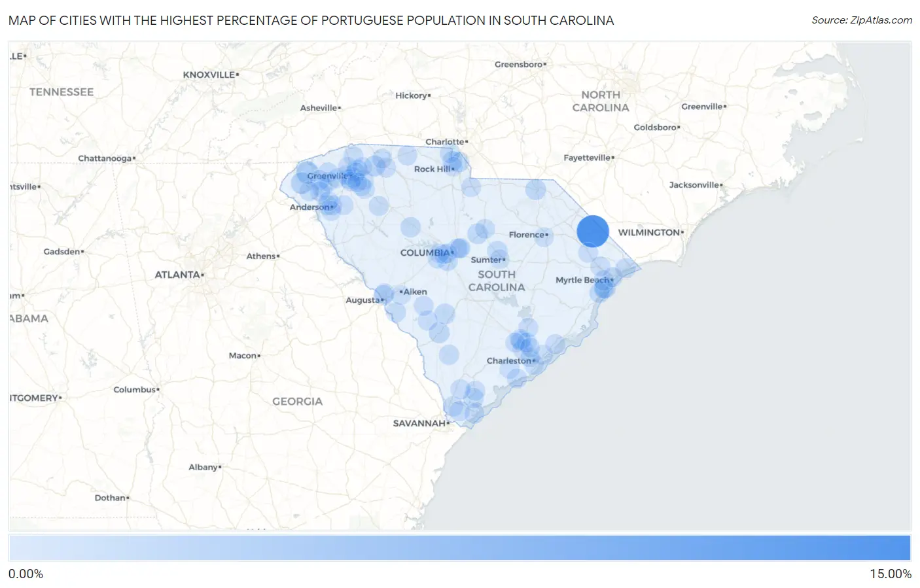Click the TENNESSEE state label
The width and height of the screenshot is (920, 588).
[x=62, y=92]
